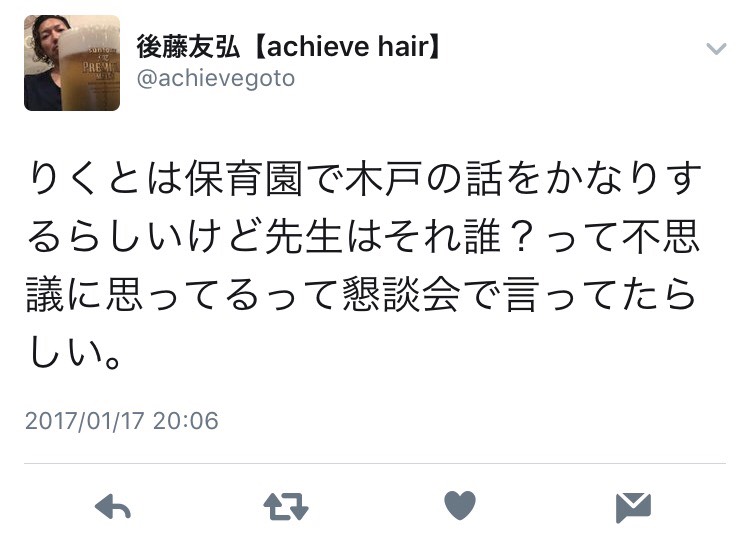
Task: Click the tweet's third line starting 議に思って
Action: [x=361, y=295]
